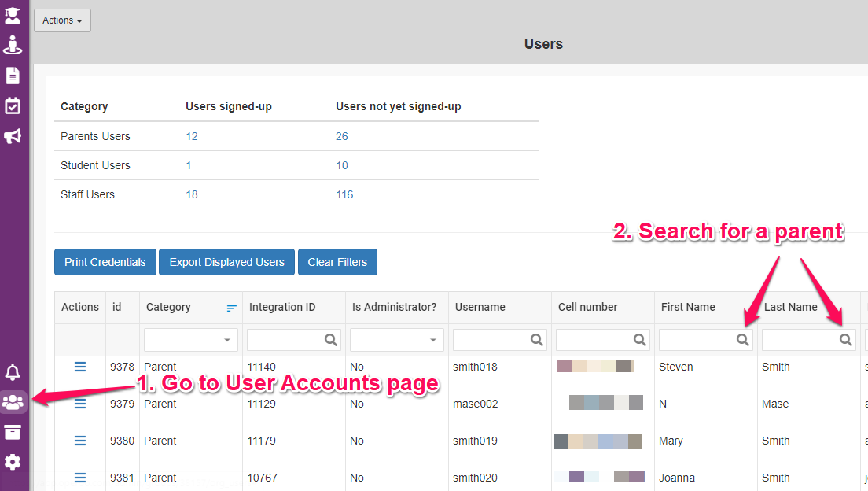Open the 116 not signed-up Staff Users link
The image size is (868, 491).
344,194
